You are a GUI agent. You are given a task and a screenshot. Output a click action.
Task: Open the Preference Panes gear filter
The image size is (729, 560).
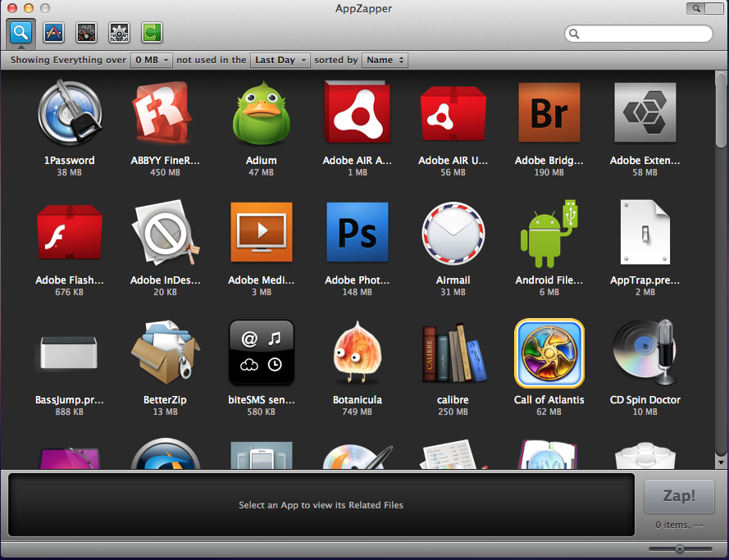120,32
